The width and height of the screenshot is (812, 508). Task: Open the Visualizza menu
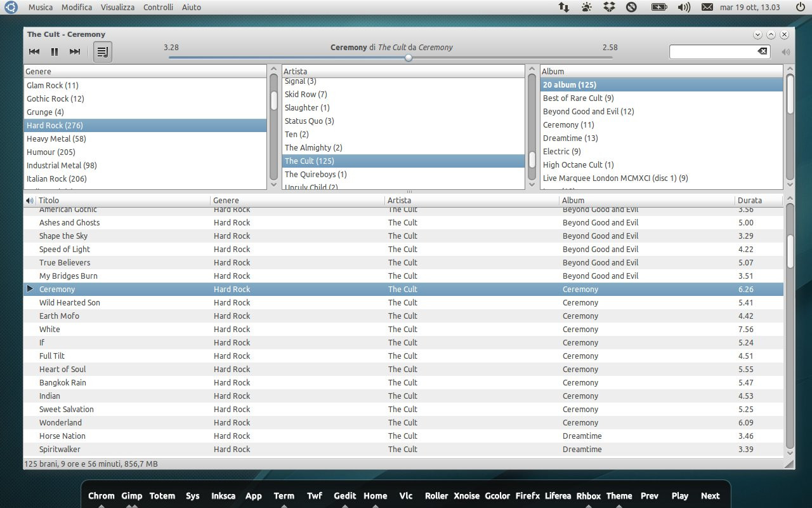click(117, 7)
